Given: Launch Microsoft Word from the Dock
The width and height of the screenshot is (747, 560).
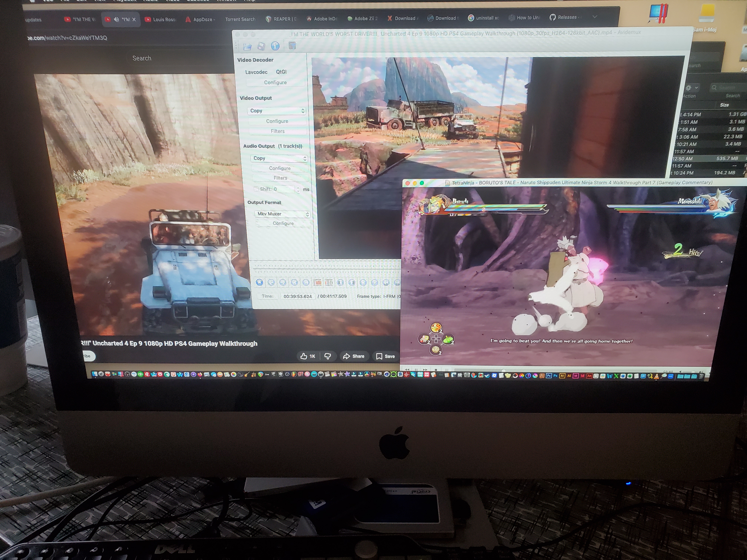Looking at the screenshot, I should pyautogui.click(x=610, y=376).
